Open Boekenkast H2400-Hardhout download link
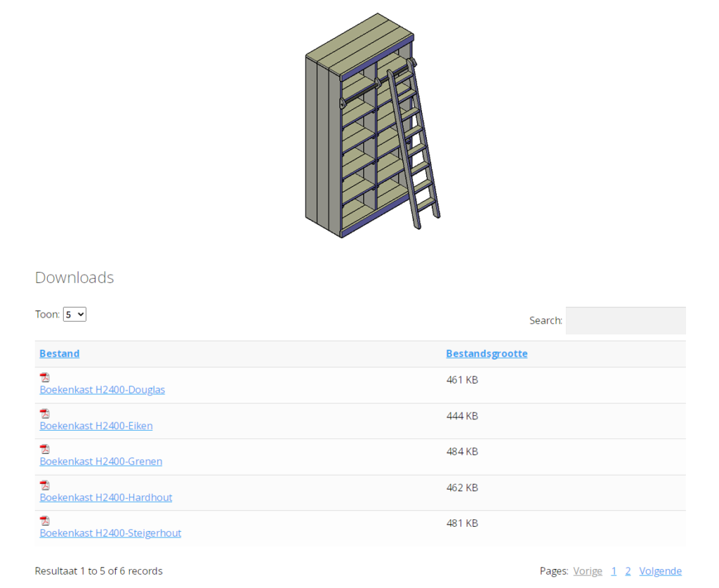Screen dimensions: 719x588 pyautogui.click(x=106, y=497)
